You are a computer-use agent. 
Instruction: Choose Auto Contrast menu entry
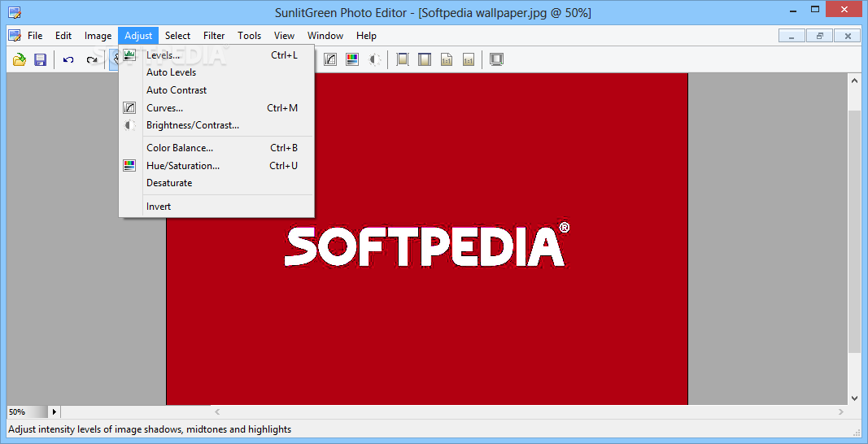point(216,90)
